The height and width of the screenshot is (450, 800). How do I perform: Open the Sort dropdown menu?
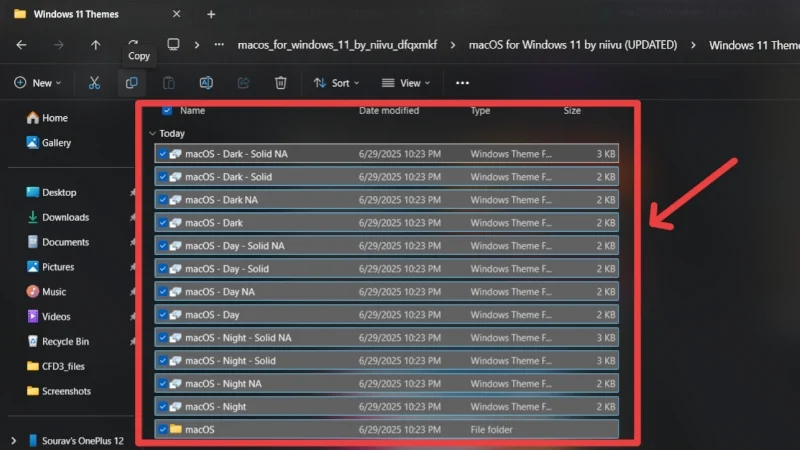pos(337,83)
